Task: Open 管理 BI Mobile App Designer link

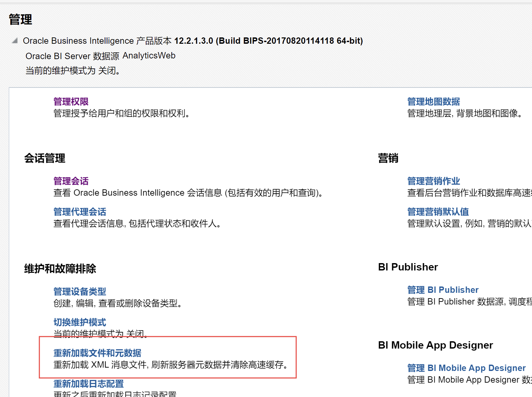Action: coord(467,368)
